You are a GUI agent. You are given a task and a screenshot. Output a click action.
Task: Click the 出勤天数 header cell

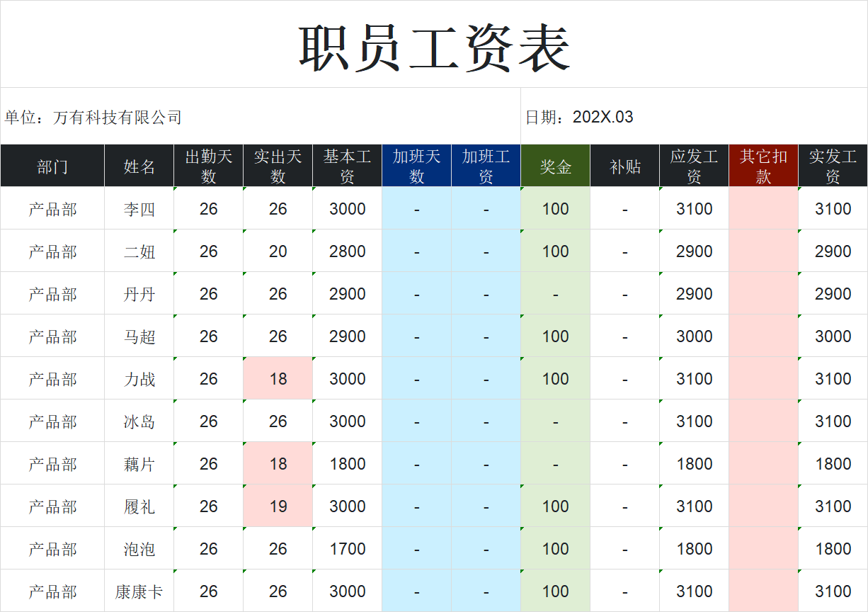click(x=208, y=166)
